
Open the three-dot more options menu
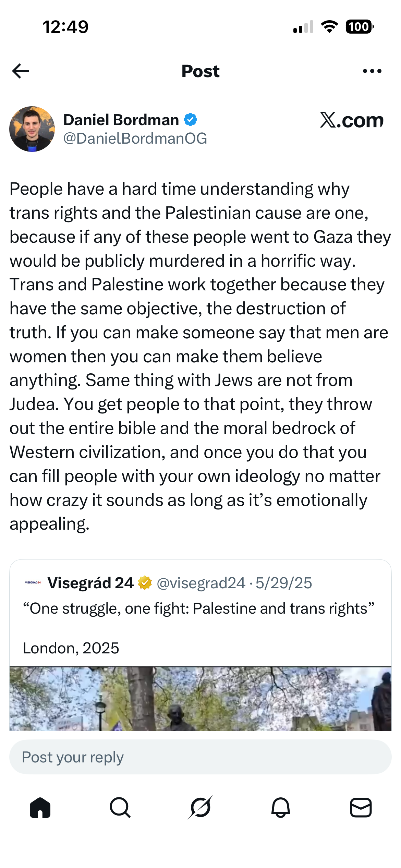coord(372,71)
